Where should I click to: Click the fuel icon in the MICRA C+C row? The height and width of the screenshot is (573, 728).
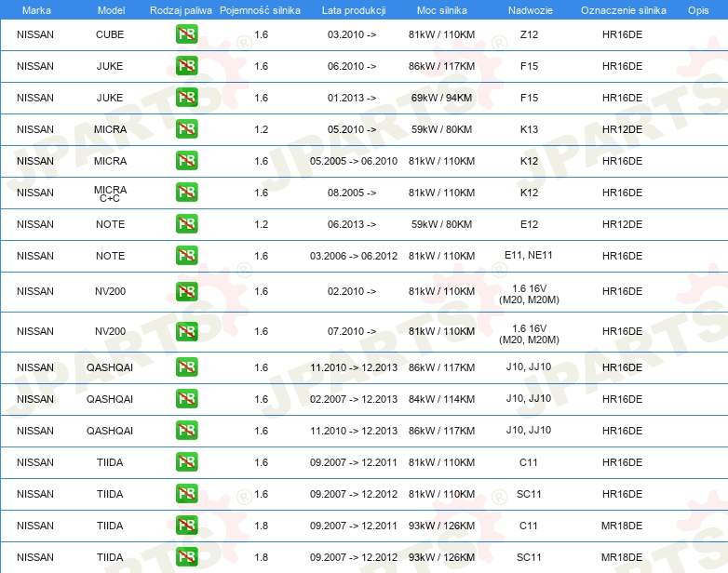point(186,192)
